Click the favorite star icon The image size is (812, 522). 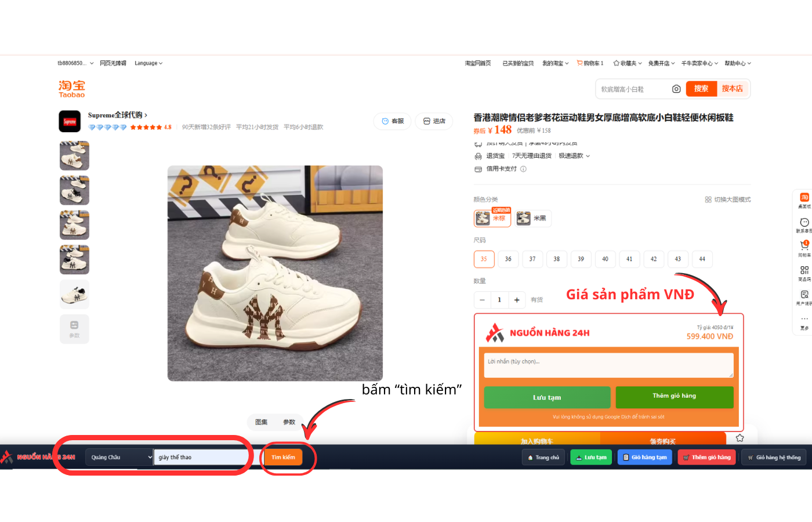[x=739, y=438]
